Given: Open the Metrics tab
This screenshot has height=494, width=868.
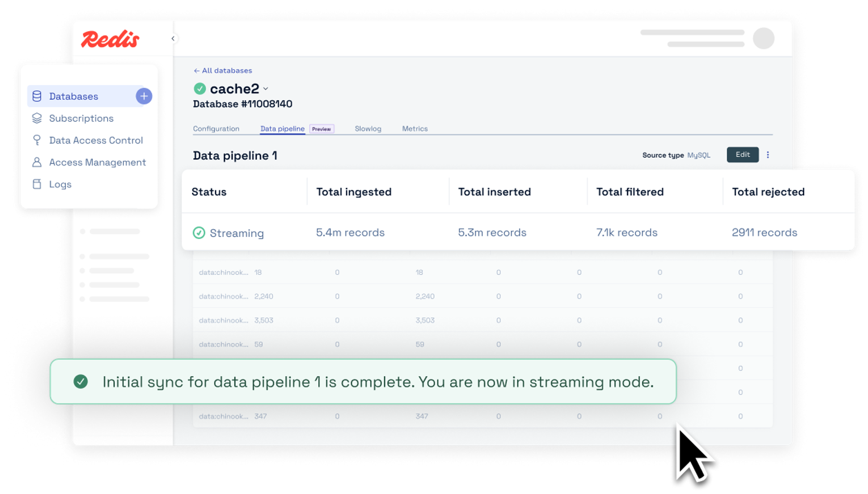Looking at the screenshot, I should (415, 129).
